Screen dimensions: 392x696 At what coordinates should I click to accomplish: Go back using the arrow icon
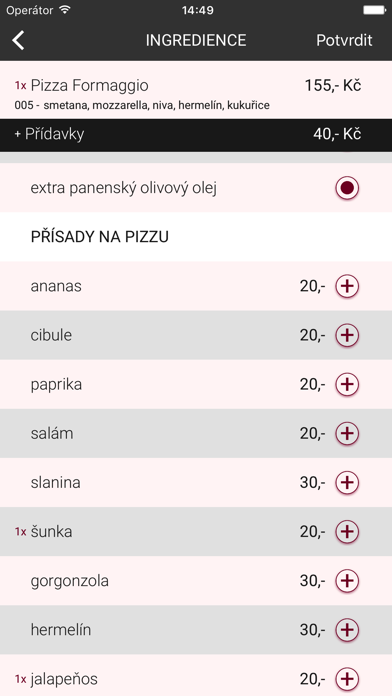coord(18,40)
